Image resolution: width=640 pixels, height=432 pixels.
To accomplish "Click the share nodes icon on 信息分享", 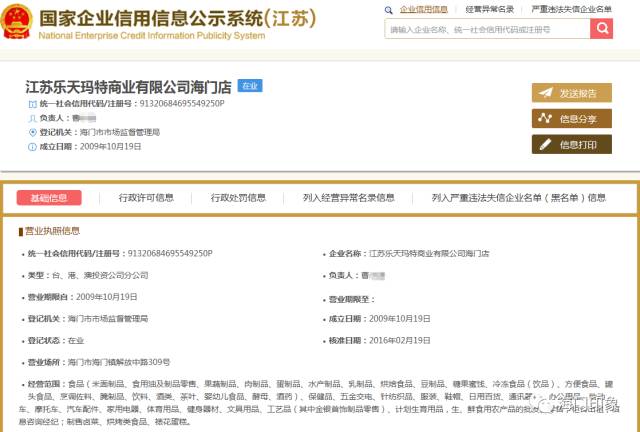I will [545, 118].
